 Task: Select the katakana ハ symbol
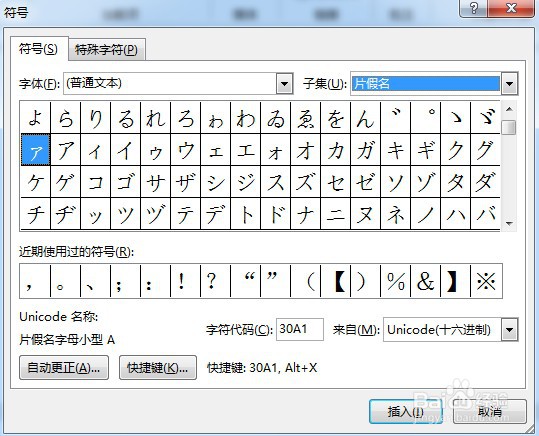(455, 214)
